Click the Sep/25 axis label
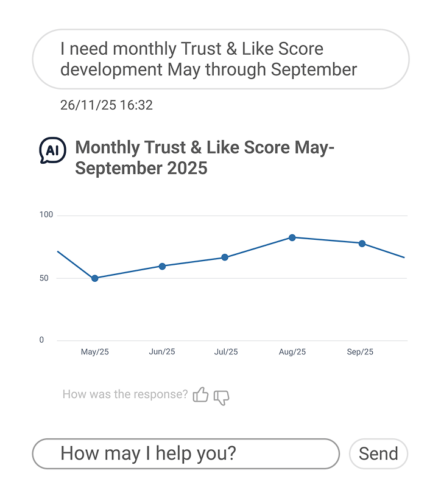Viewport: 441px width, 504px height. pos(361,351)
